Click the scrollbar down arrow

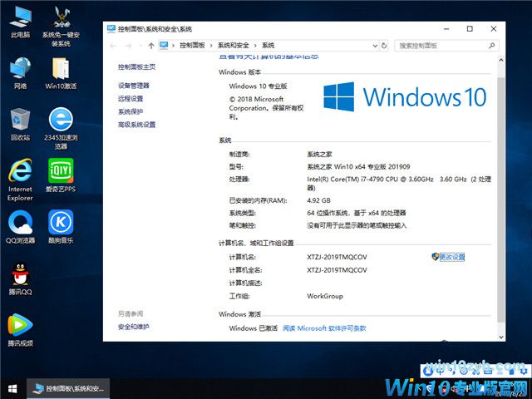pyautogui.click(x=500, y=337)
